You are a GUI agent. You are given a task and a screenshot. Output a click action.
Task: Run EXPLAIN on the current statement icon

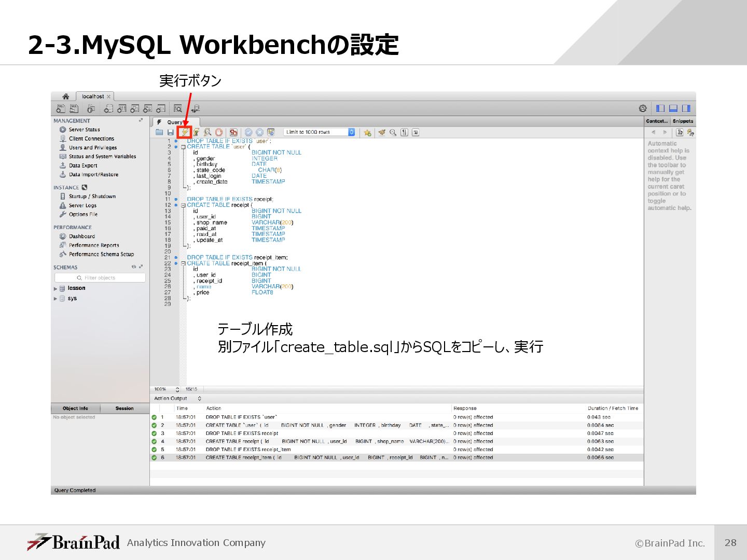[208, 132]
